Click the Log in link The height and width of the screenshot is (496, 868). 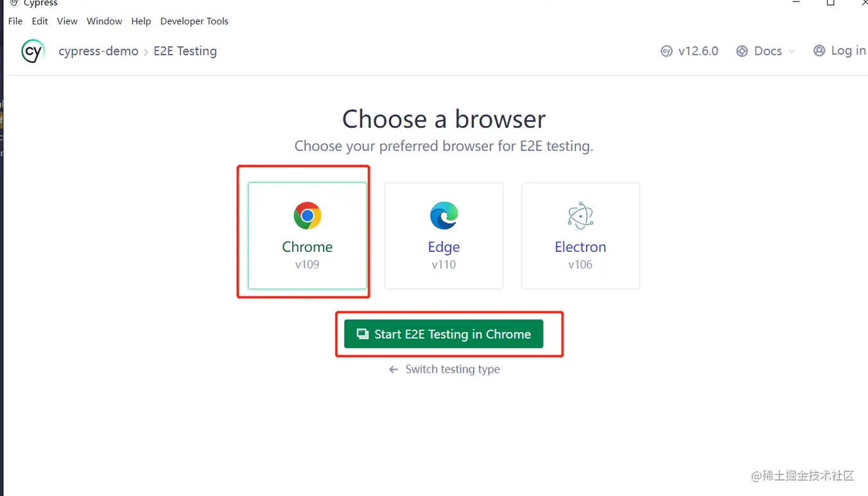pos(848,51)
